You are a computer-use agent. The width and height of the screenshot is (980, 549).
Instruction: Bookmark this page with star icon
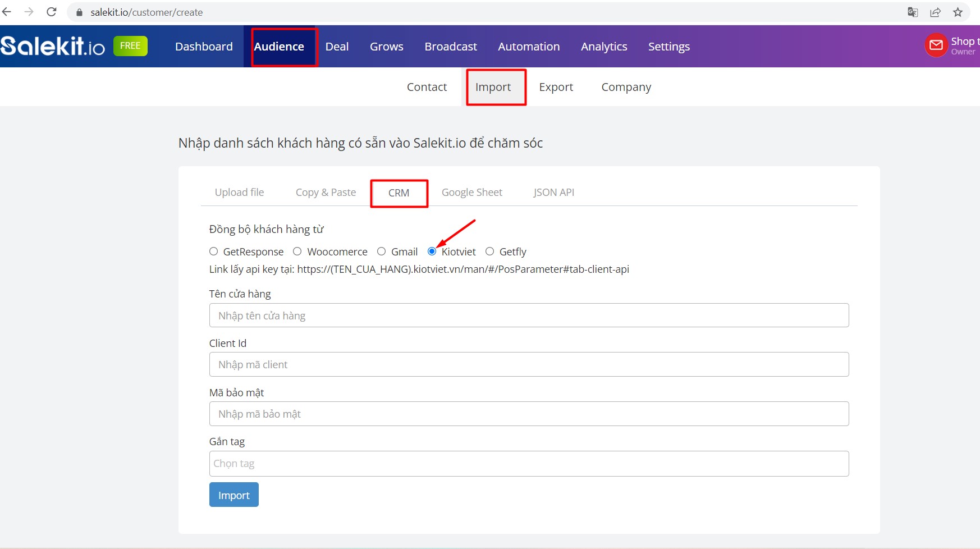958,12
